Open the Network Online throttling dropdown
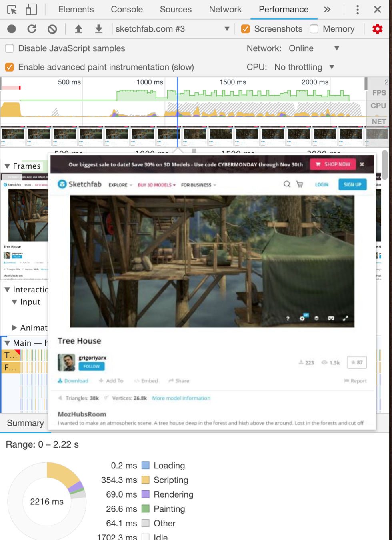 coord(314,48)
